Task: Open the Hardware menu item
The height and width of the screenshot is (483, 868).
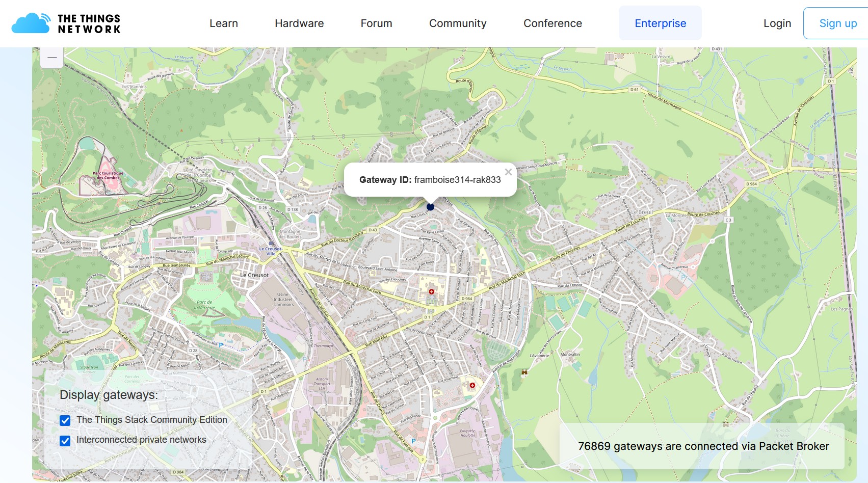Action: [299, 23]
